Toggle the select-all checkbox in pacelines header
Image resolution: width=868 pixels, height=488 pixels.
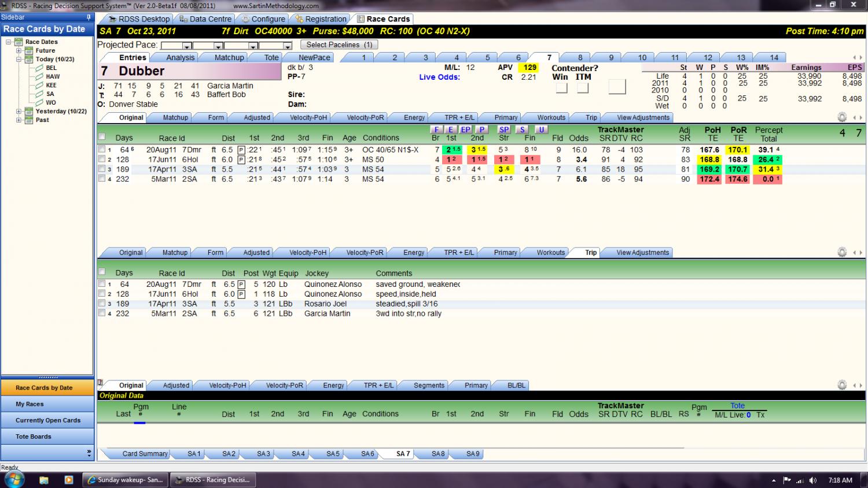point(102,137)
